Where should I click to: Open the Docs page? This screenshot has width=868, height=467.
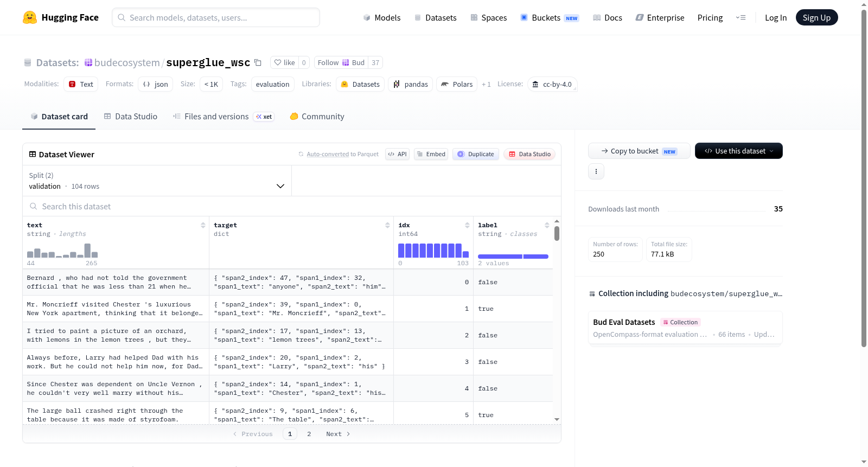coord(608,17)
